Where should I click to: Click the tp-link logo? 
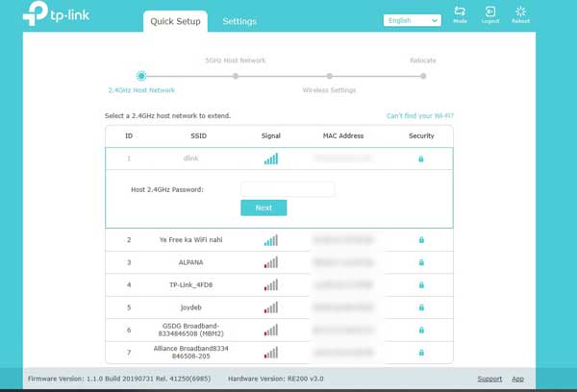(x=56, y=13)
